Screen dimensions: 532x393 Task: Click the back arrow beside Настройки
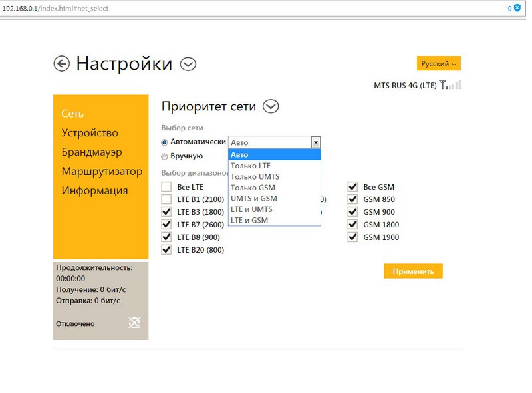point(62,64)
